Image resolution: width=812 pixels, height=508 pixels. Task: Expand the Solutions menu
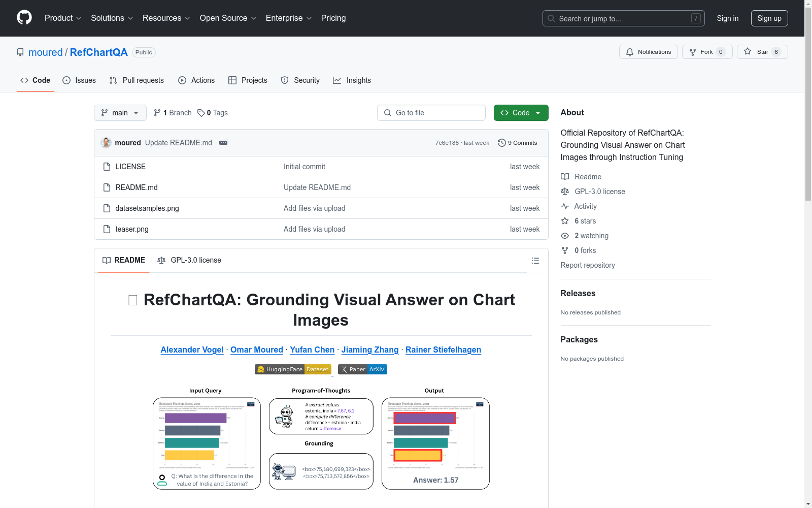click(112, 18)
